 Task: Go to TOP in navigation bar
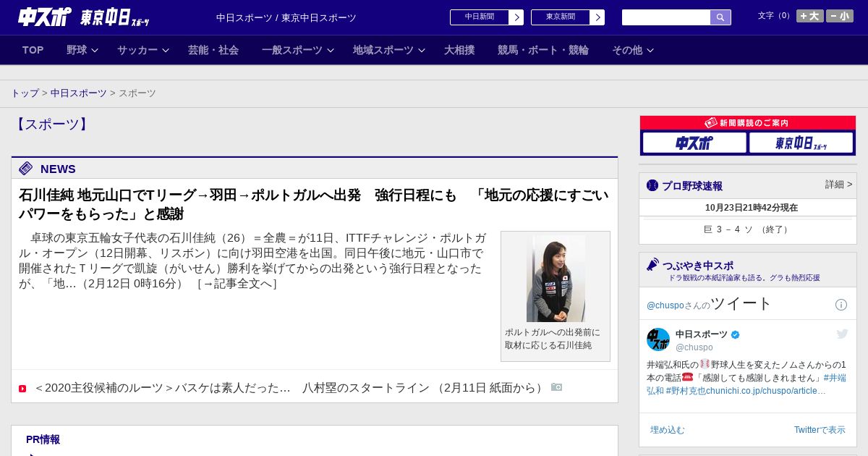coord(33,50)
